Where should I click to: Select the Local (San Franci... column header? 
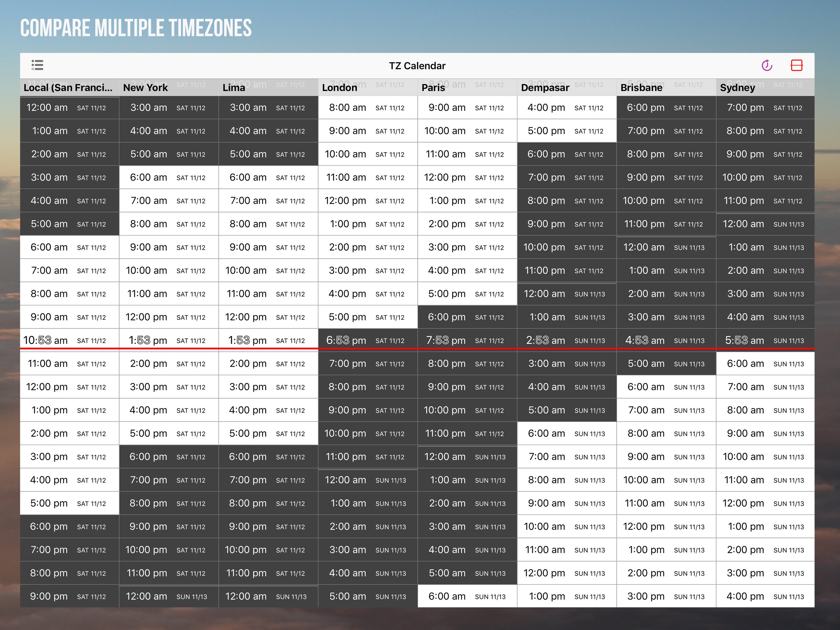(x=69, y=88)
